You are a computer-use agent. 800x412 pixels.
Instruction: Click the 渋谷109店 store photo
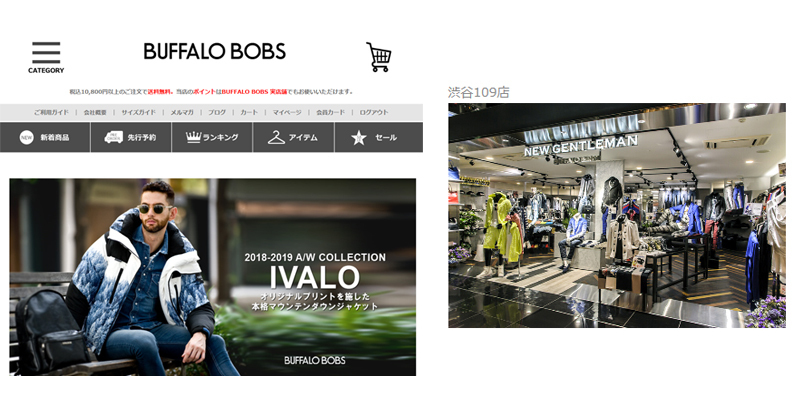tap(617, 215)
